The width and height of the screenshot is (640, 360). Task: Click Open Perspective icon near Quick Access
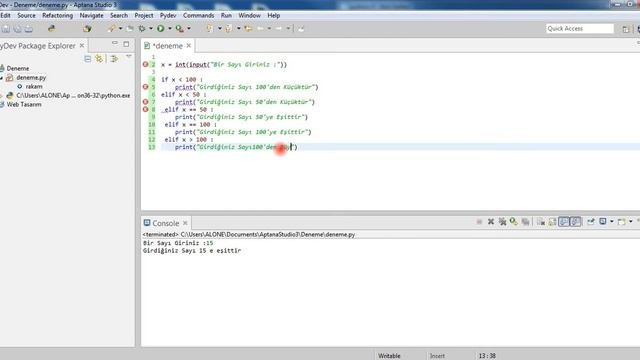tap(626, 29)
